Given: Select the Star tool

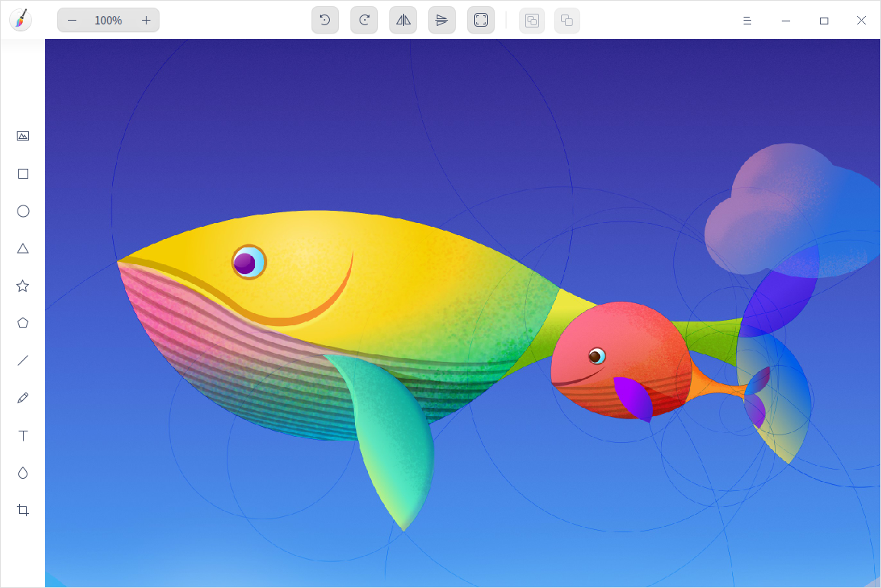Looking at the screenshot, I should 23,286.
